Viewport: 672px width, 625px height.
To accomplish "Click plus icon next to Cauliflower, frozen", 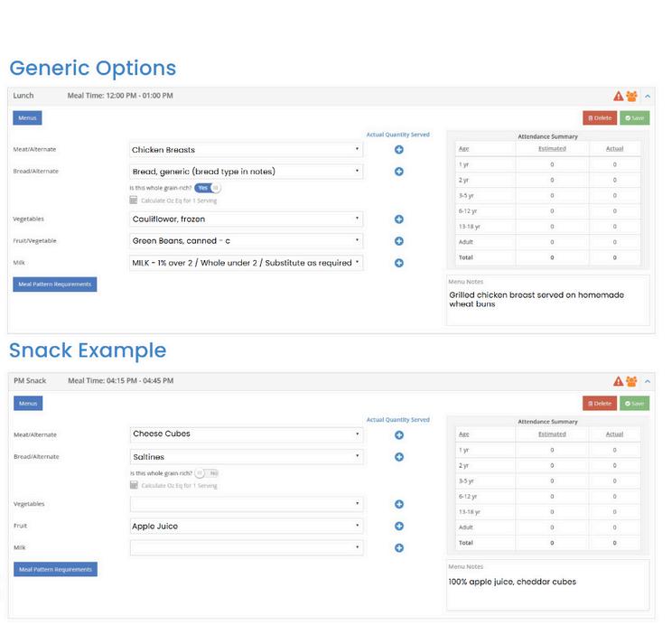I will tap(398, 219).
